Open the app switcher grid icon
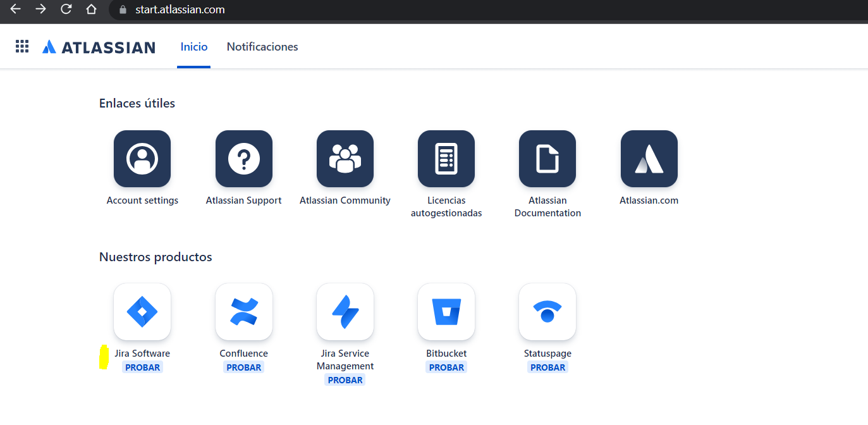This screenshot has height=425, width=868. [22, 47]
